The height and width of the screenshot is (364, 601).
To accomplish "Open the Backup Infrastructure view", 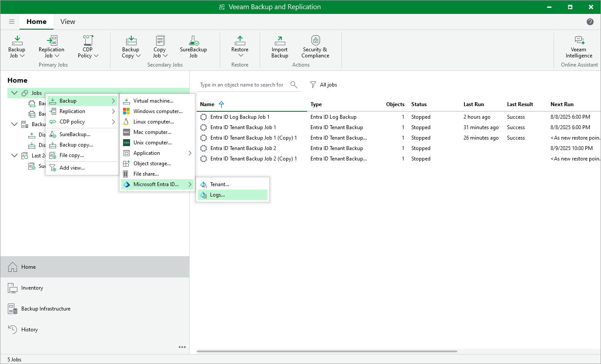I will click(95, 309).
